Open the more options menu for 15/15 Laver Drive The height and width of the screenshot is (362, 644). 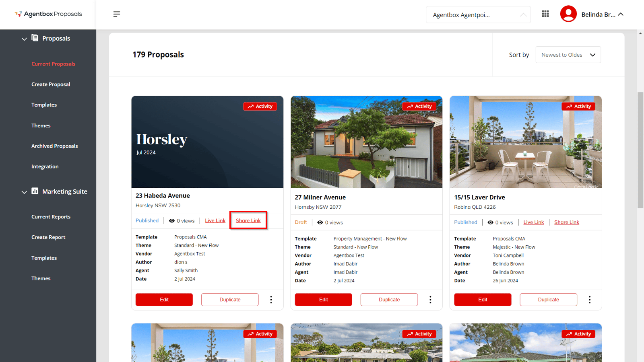click(x=590, y=300)
